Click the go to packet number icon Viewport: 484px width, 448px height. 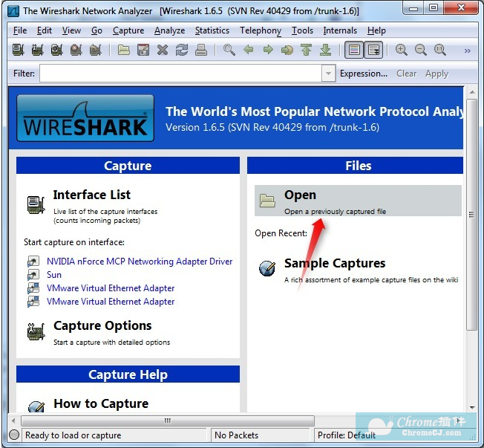pyautogui.click(x=287, y=50)
